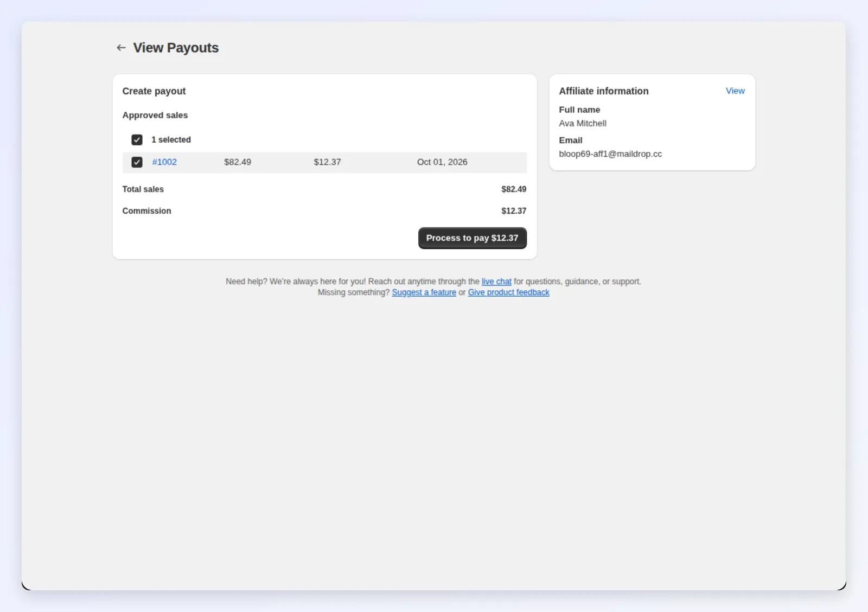This screenshot has height=612, width=868.
Task: Click the Total sales value $82.49
Action: pyautogui.click(x=514, y=189)
